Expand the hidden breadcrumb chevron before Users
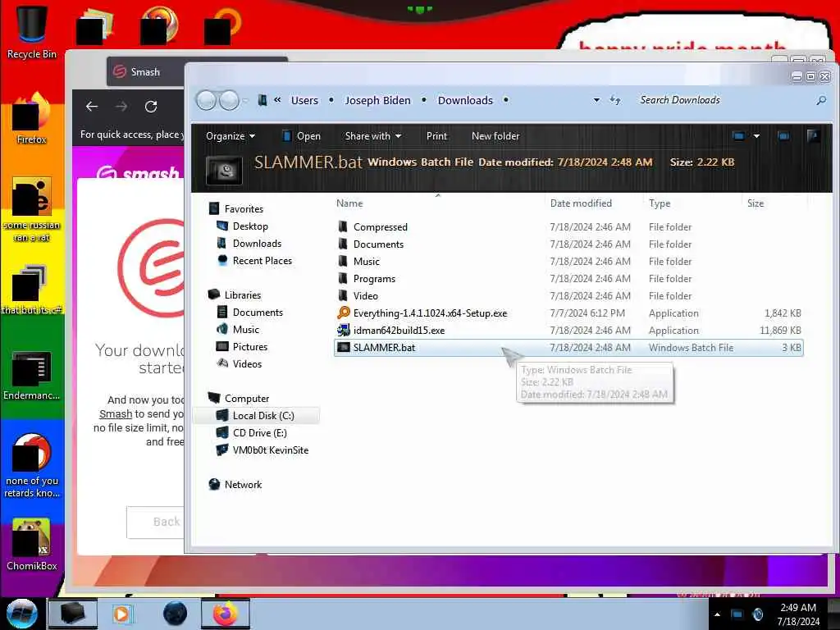 [277, 99]
